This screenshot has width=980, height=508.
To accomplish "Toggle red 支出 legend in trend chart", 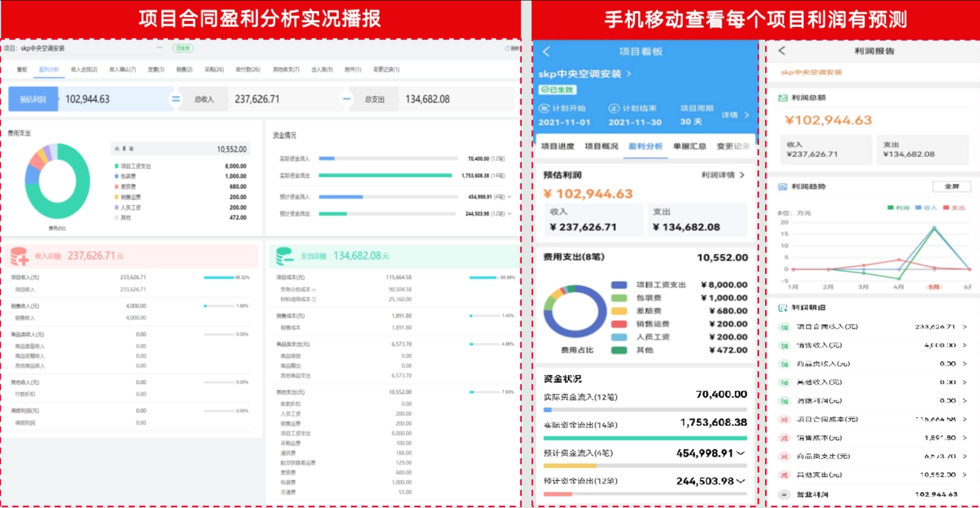I will (954, 208).
